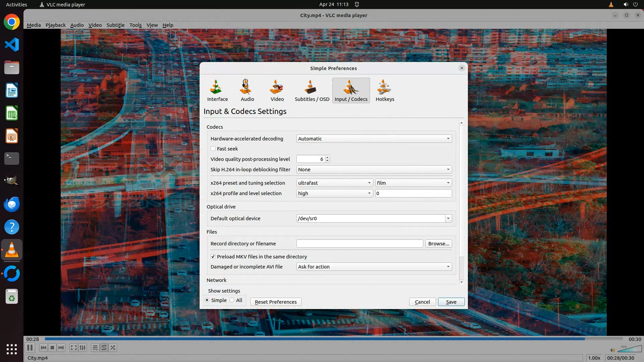Viewport: 644px width, 362px height.
Task: Open the x264 ultrafast preset dropdown
Action: pyautogui.click(x=334, y=183)
